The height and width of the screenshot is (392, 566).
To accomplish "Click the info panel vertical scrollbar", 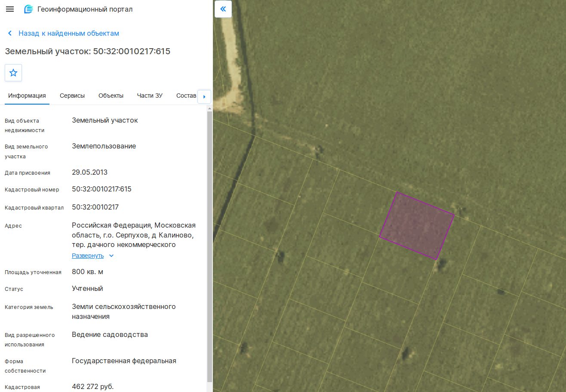I will click(209, 246).
